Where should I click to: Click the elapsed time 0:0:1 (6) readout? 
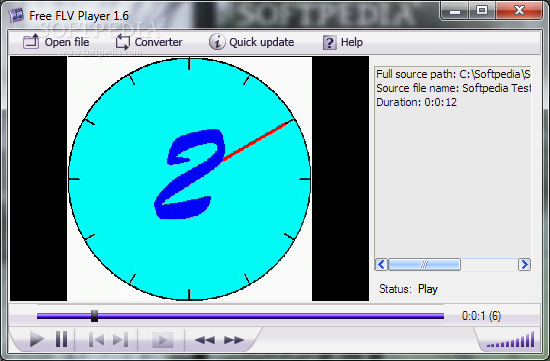(481, 316)
